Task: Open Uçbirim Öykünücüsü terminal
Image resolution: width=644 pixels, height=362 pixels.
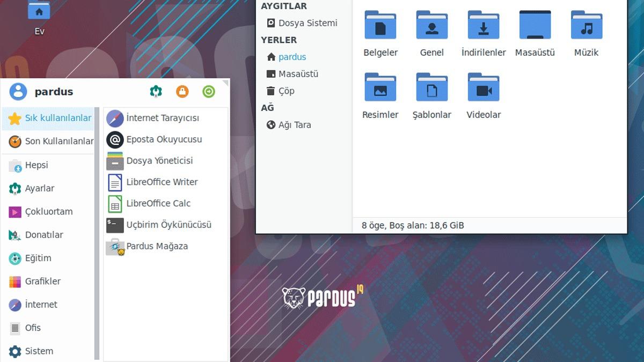Action: coord(165,225)
